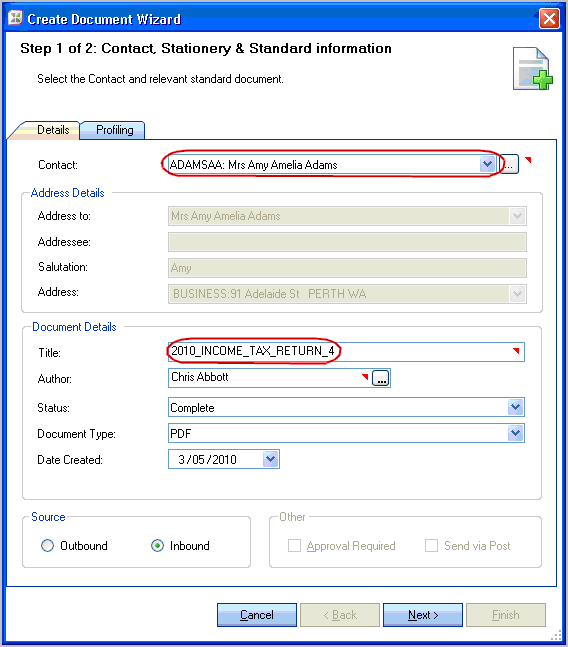Click into the Title text field
The width and height of the screenshot is (568, 647).
point(346,352)
